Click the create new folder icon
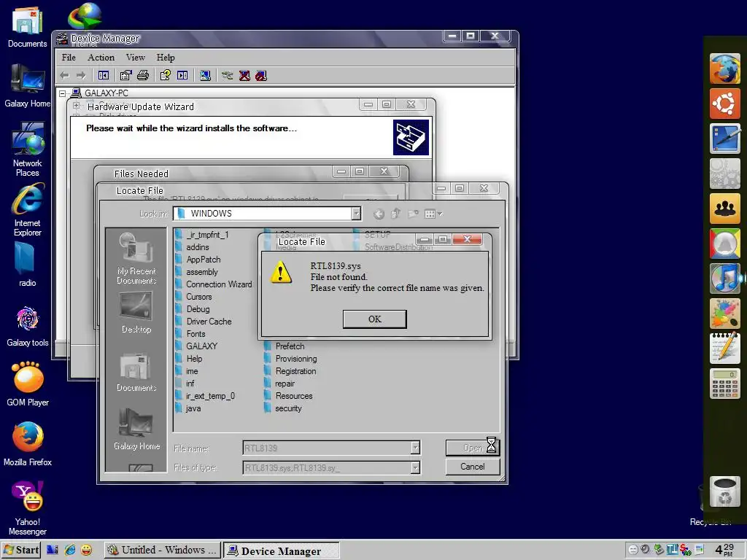Image resolution: width=747 pixels, height=560 pixels. pos(413,214)
